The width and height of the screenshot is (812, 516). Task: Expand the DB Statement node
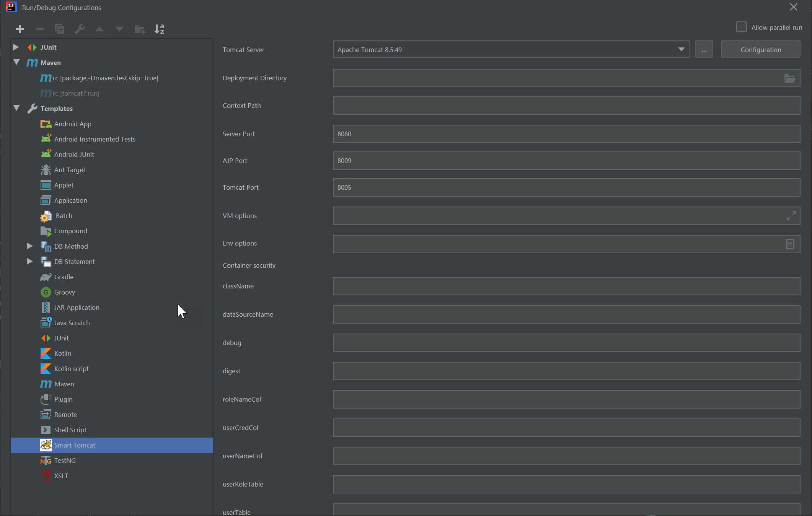29,261
